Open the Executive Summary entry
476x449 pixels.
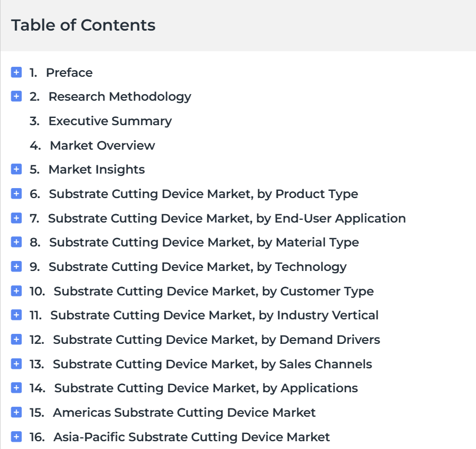110,121
